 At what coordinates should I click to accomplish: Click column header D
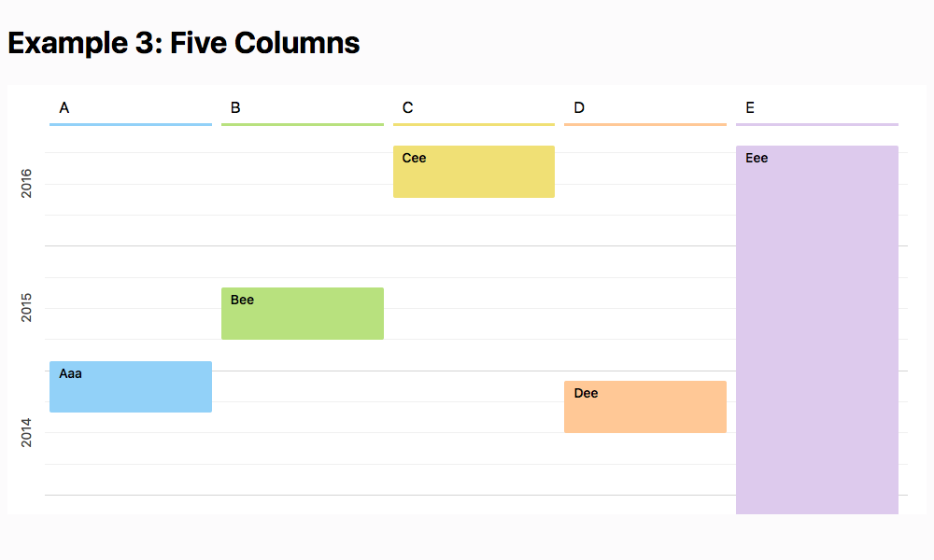579,107
